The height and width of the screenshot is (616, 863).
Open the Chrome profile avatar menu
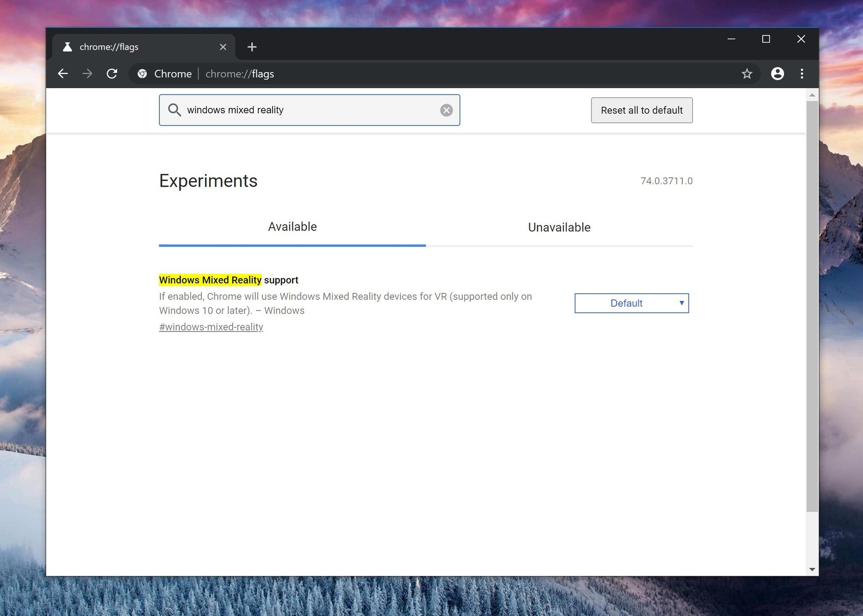pos(777,74)
